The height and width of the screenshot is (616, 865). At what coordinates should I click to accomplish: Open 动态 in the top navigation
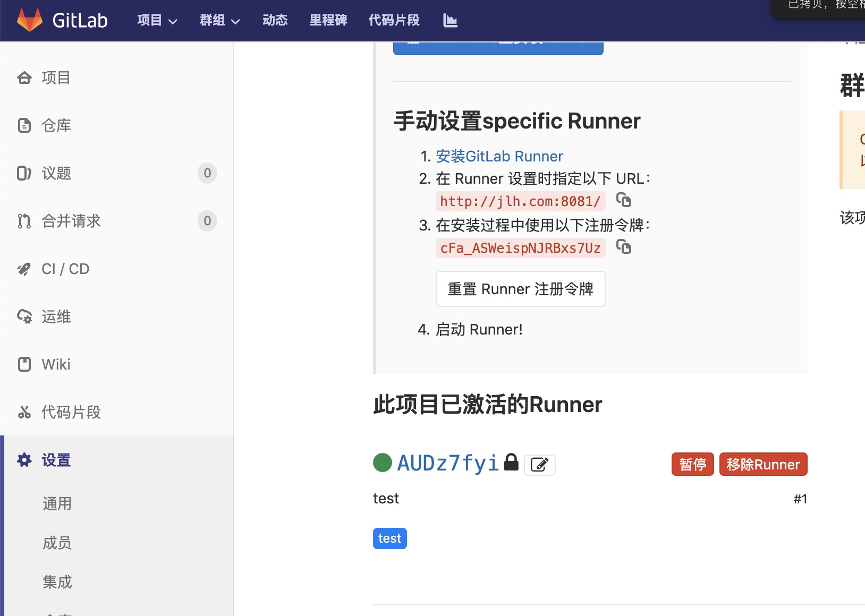pyautogui.click(x=275, y=20)
